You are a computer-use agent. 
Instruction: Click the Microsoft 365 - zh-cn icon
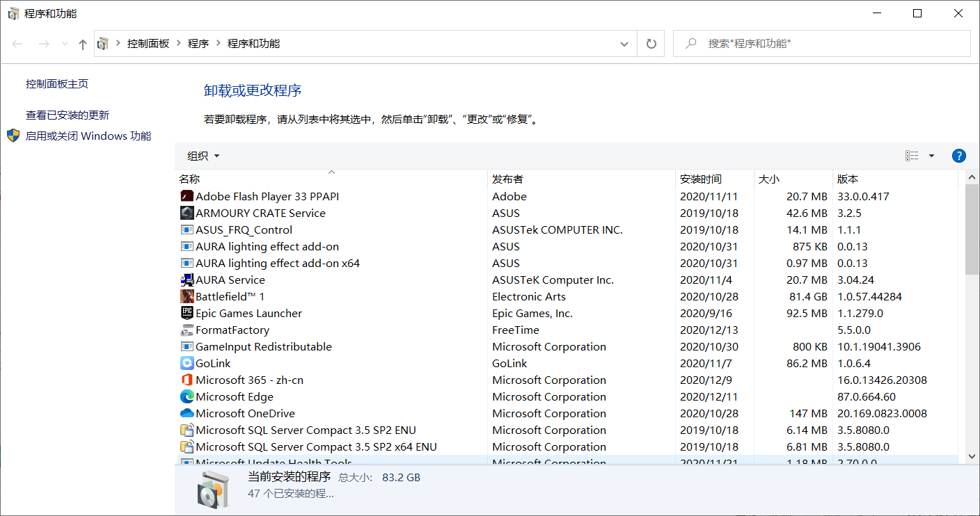coord(187,380)
